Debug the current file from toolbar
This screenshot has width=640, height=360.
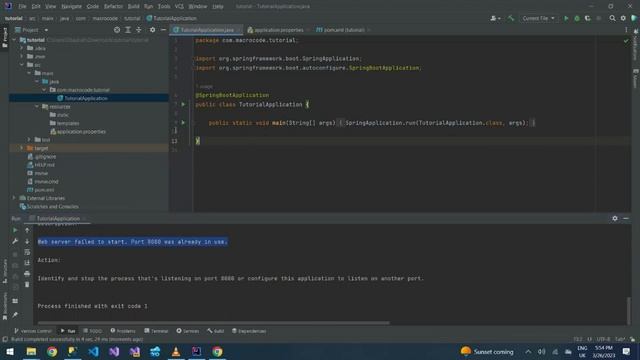577,18
